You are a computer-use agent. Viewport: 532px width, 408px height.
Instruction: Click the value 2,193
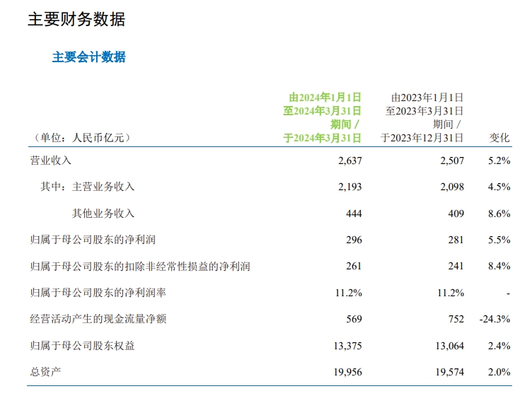point(350,187)
